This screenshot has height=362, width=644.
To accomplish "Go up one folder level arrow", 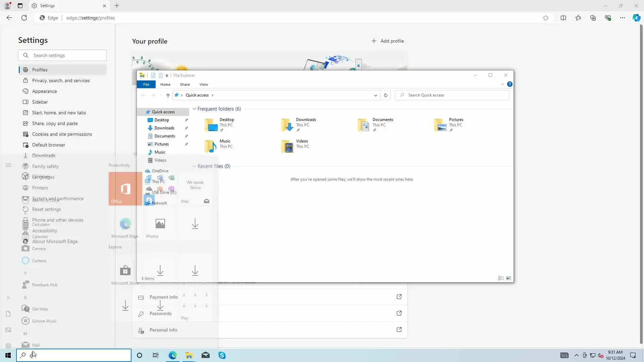I will [x=168, y=95].
